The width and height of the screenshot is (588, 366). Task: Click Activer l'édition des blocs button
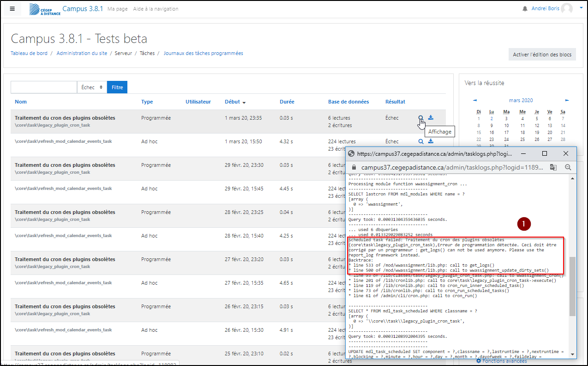pos(542,55)
